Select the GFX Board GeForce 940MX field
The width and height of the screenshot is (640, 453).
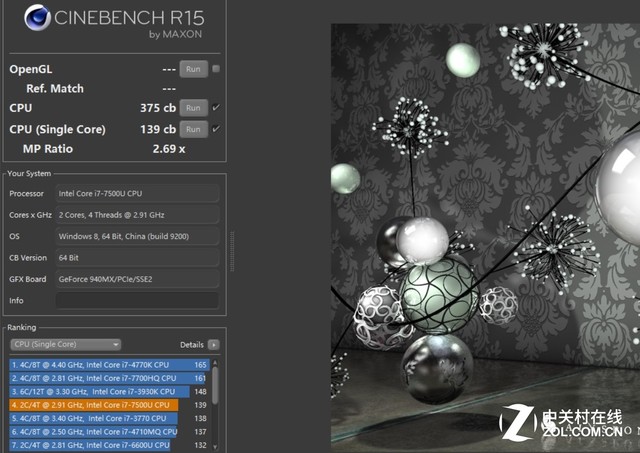click(137, 279)
